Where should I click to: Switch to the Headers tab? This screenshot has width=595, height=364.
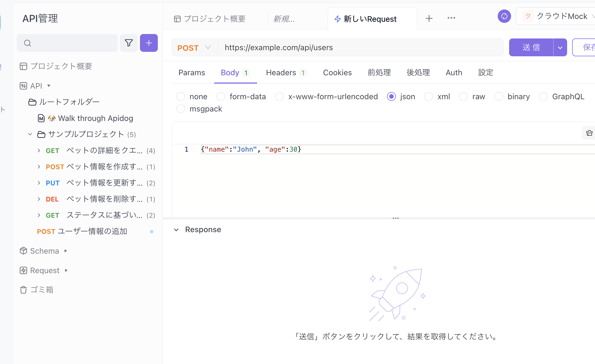(x=281, y=72)
